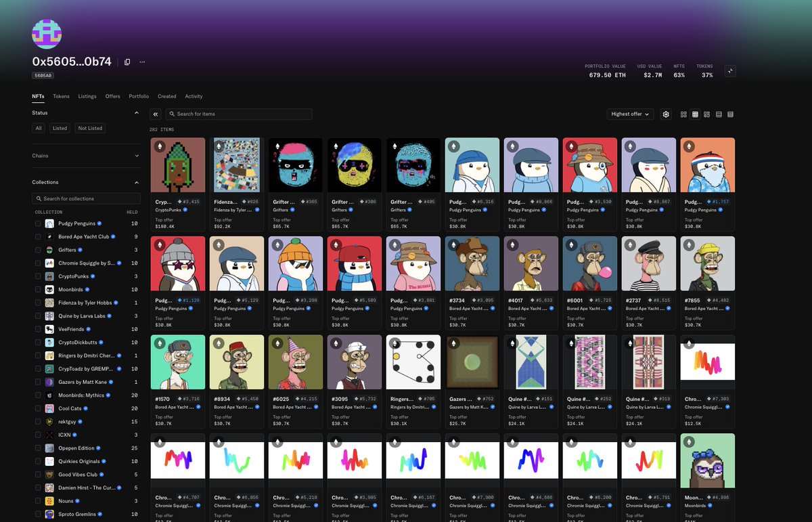Select the Not Listed status filter

click(x=90, y=128)
